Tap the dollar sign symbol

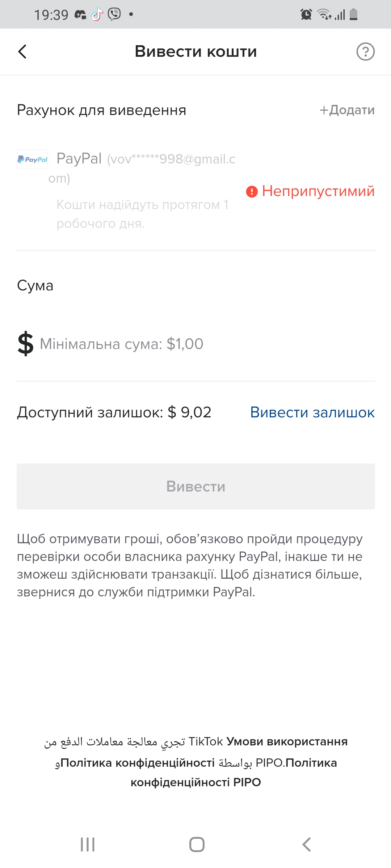[x=25, y=344]
